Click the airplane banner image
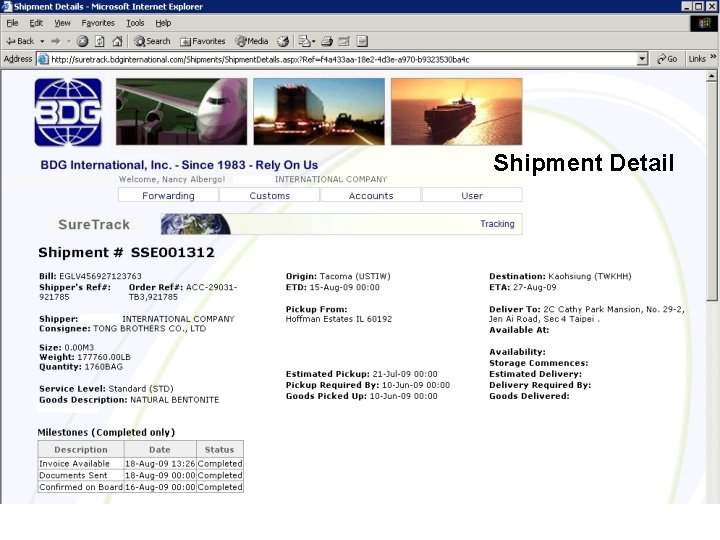The width and height of the screenshot is (720, 540). point(181,112)
